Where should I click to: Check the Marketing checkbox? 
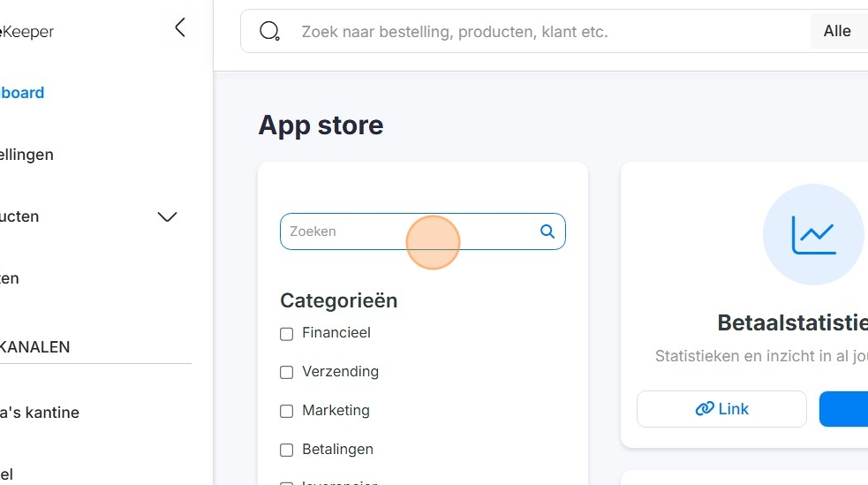[x=286, y=411]
